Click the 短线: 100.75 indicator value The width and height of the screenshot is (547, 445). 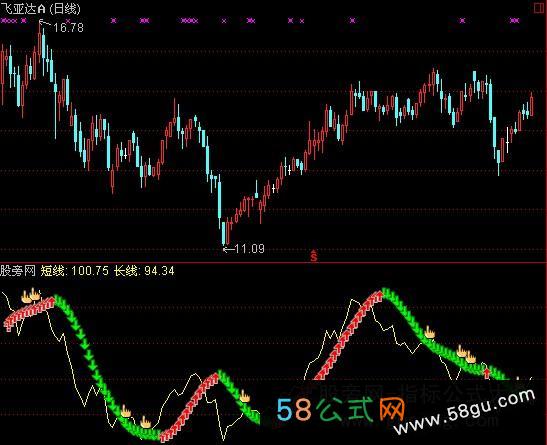coord(74,271)
